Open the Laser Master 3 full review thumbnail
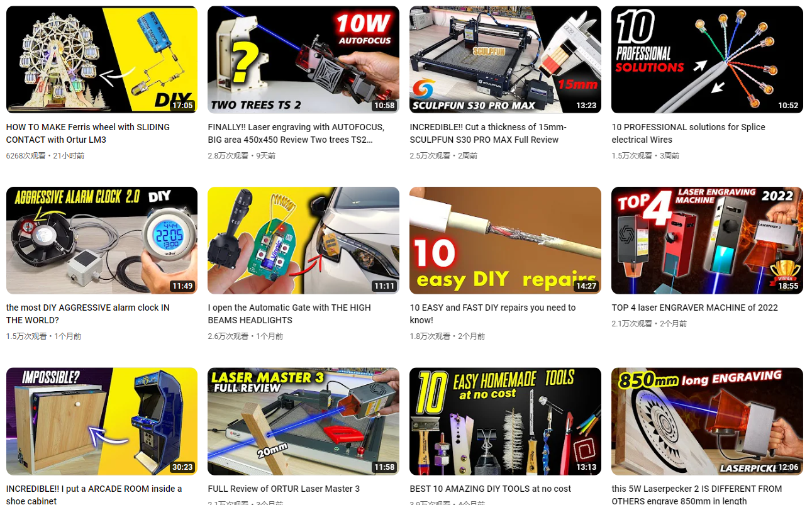The width and height of the screenshot is (812, 505). (x=303, y=421)
